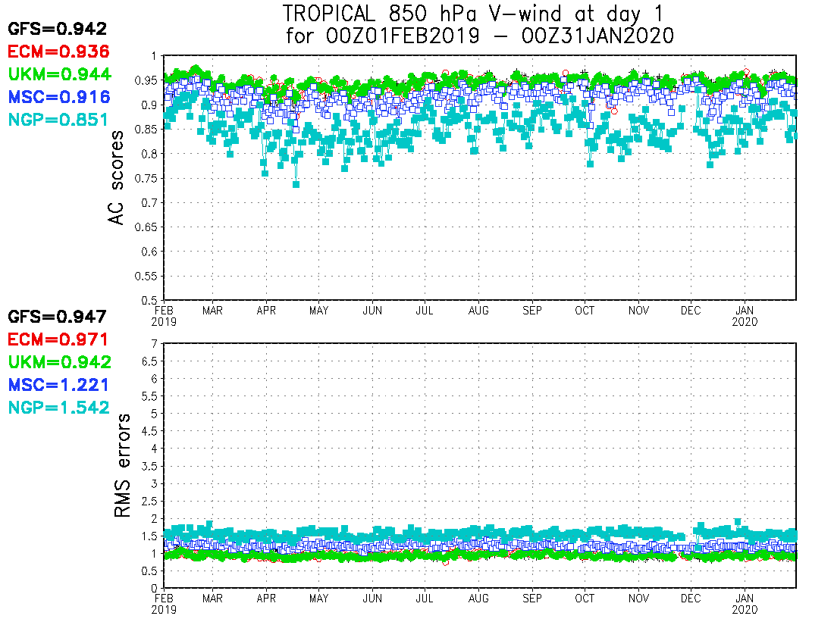Click 'MAY' under the RMS errors chart
This screenshot has width=834, height=644.
pyautogui.click(x=319, y=599)
